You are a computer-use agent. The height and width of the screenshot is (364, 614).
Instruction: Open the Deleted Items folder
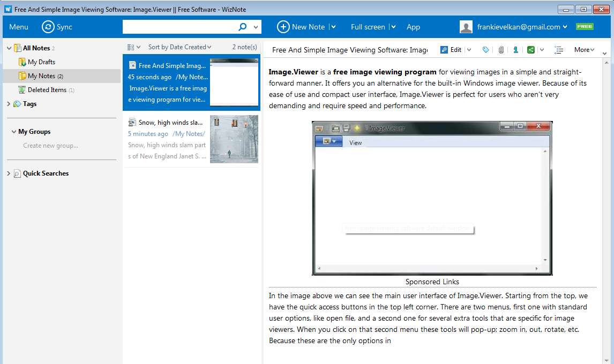(x=47, y=89)
